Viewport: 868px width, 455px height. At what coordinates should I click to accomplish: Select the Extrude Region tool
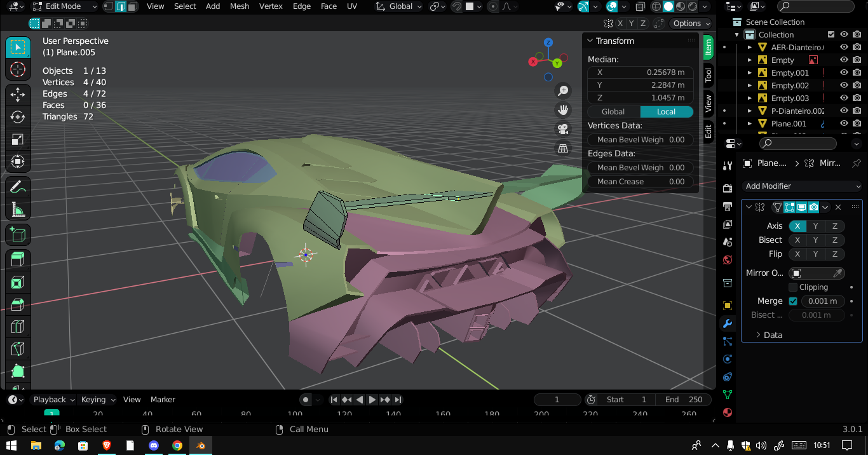point(18,259)
